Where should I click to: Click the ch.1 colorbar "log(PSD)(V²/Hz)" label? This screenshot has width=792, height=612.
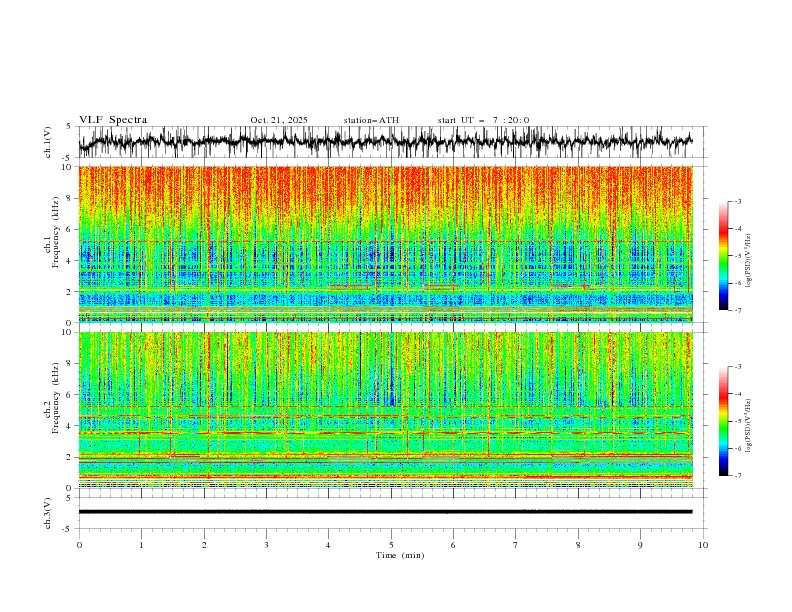point(749,261)
